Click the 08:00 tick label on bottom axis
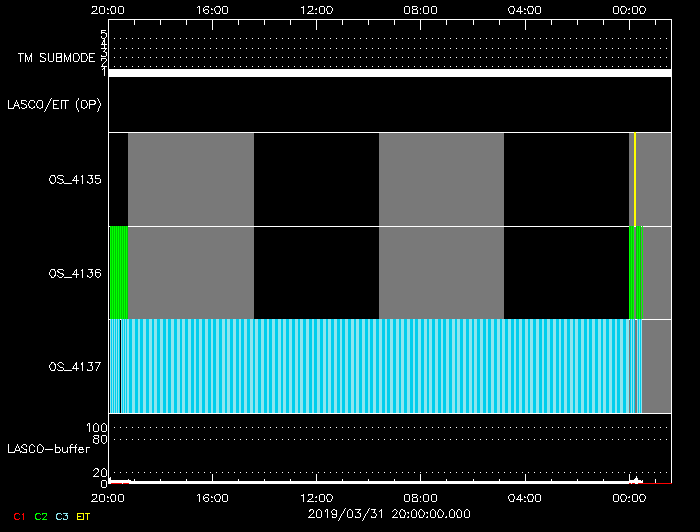The image size is (700, 532). [x=420, y=498]
